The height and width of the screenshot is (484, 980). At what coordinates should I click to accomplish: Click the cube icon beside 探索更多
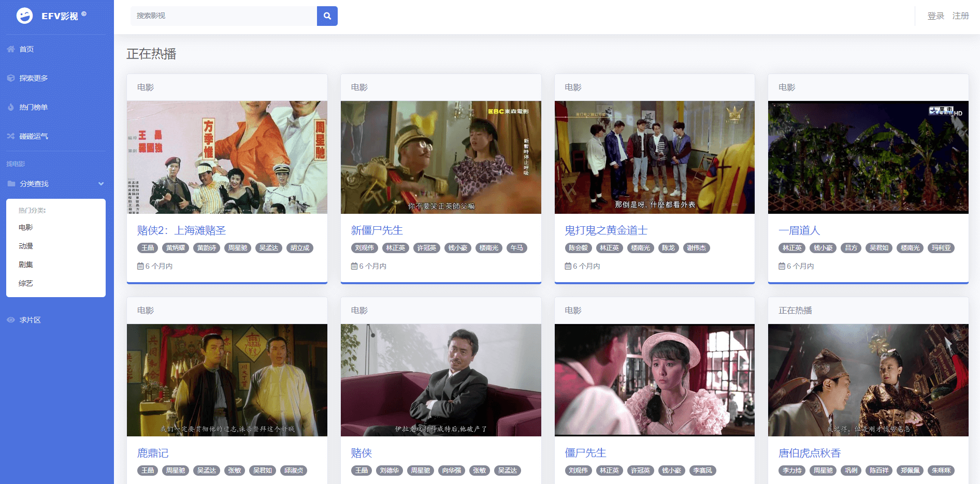pos(11,78)
